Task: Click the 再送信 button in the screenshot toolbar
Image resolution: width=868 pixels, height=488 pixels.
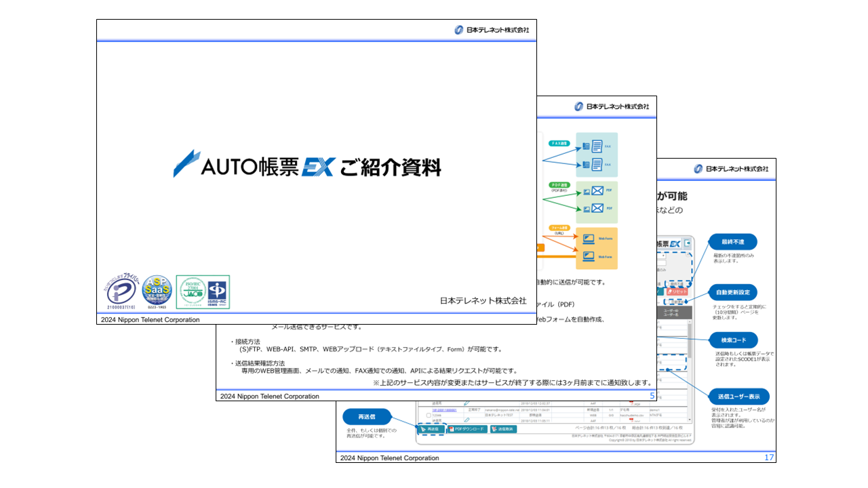Action: pos(431,429)
